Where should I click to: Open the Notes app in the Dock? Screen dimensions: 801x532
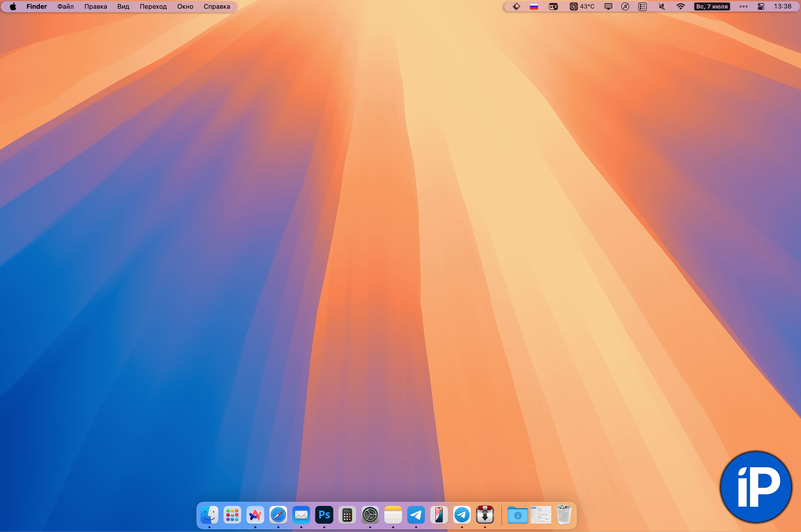393,515
